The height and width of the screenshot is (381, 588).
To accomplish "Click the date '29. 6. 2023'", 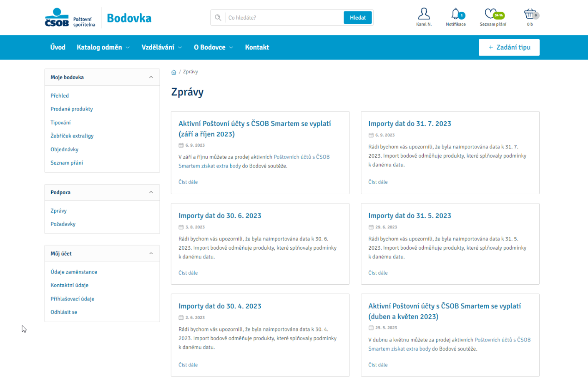I will [386, 227].
